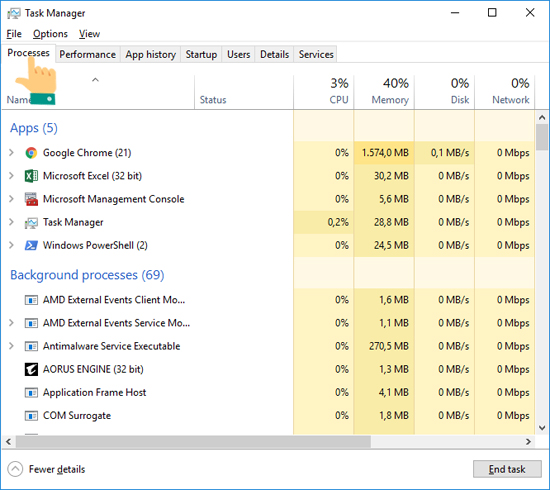Sort by the CPU column header

tap(323, 92)
